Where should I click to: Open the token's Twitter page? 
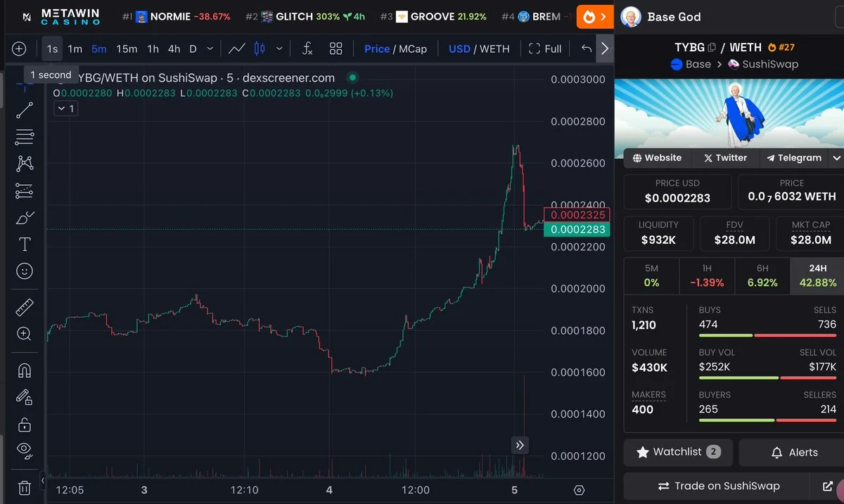point(725,158)
